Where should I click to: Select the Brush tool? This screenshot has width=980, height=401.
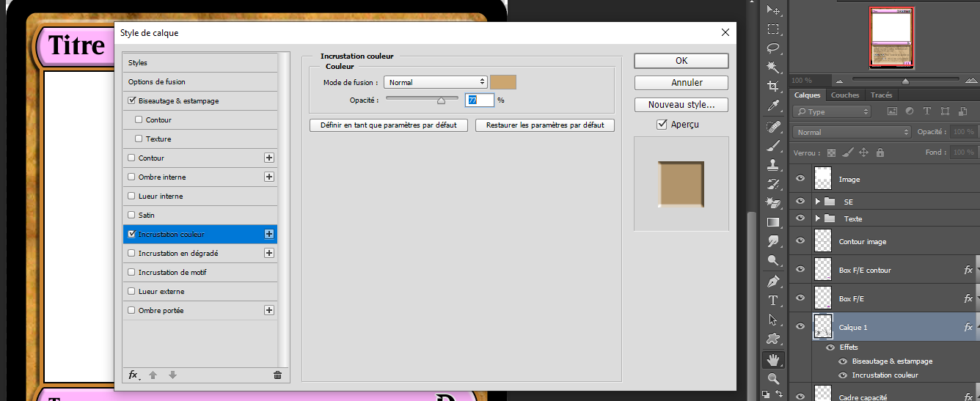pos(773,146)
